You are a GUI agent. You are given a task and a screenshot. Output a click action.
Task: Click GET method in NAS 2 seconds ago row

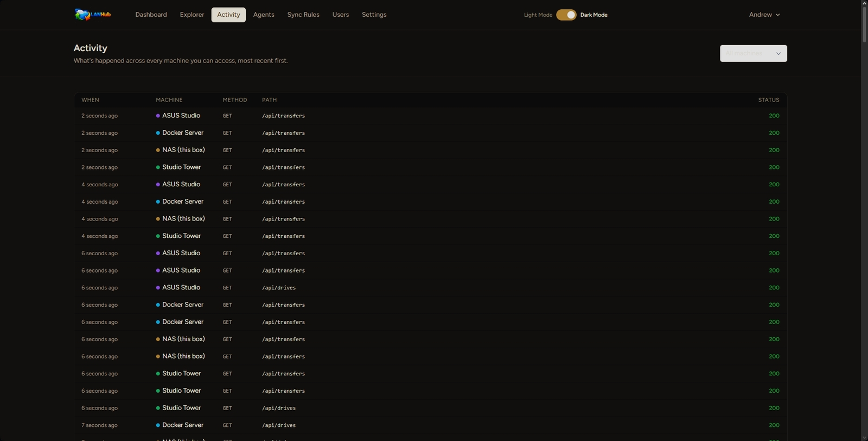(227, 150)
